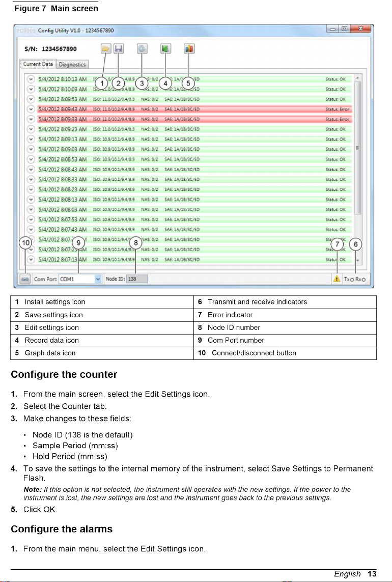
Task: Expand the 8:09:33 AM error record
Action: pyautogui.click(x=31, y=119)
